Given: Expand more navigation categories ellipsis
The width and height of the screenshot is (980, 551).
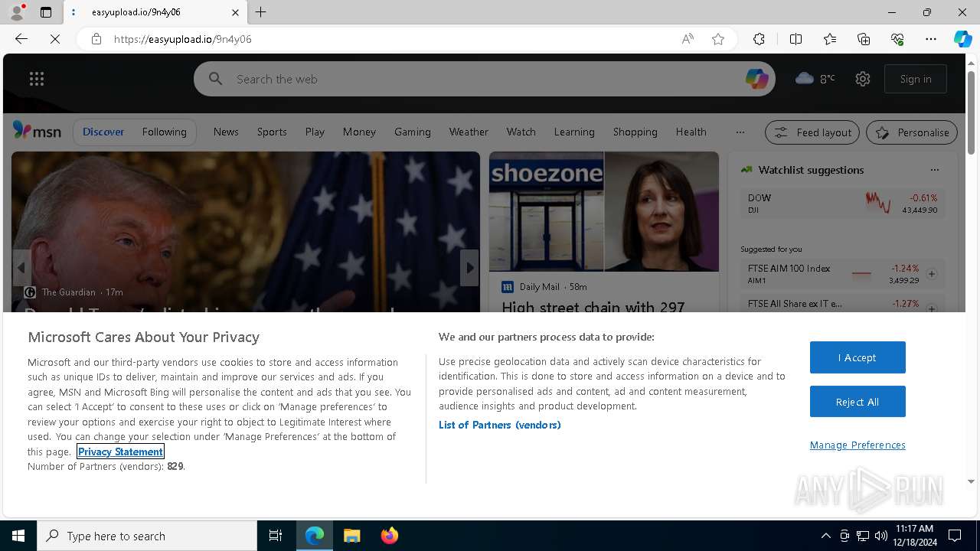Looking at the screenshot, I should point(740,132).
